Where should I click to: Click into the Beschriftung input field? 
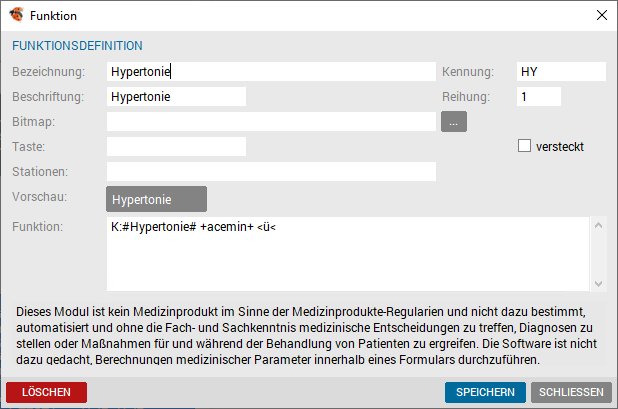click(x=176, y=97)
